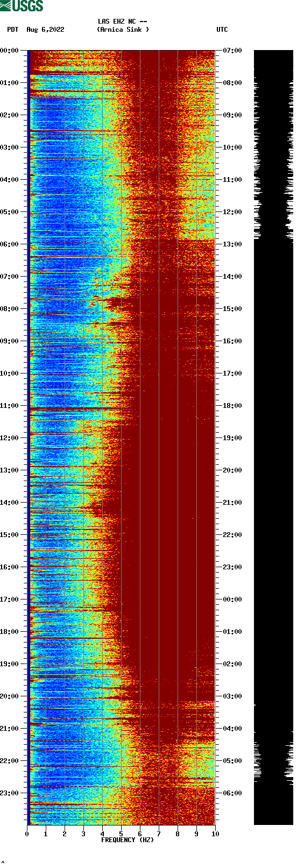Click the 05:00 PDT time tick
The width and height of the screenshot is (297, 868).
coord(10,212)
